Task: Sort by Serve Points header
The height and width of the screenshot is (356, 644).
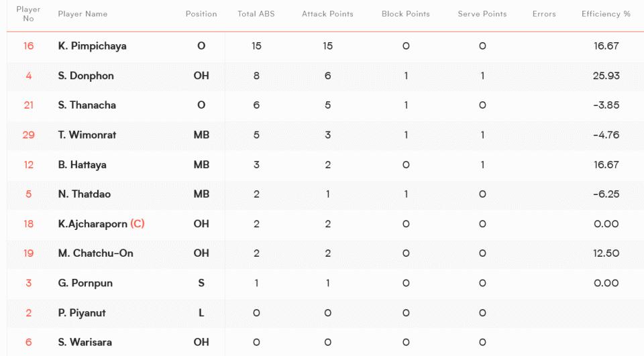Action: [x=482, y=14]
